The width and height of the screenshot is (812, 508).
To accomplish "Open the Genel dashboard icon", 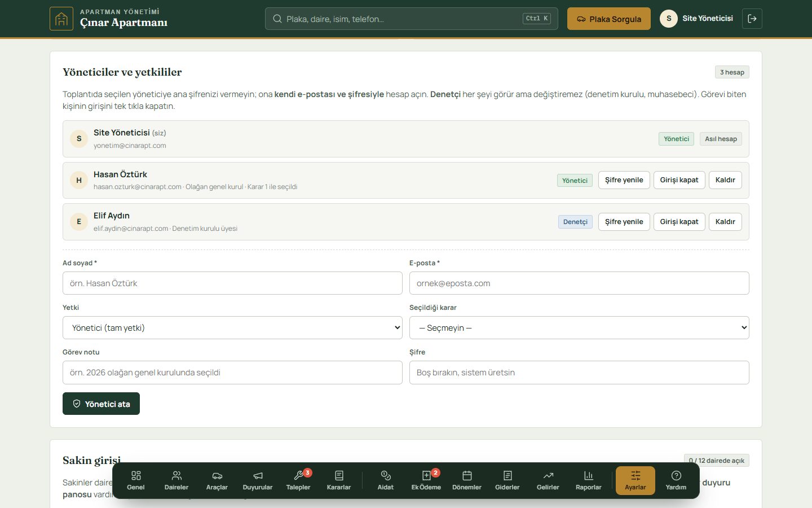I will click(x=136, y=480).
